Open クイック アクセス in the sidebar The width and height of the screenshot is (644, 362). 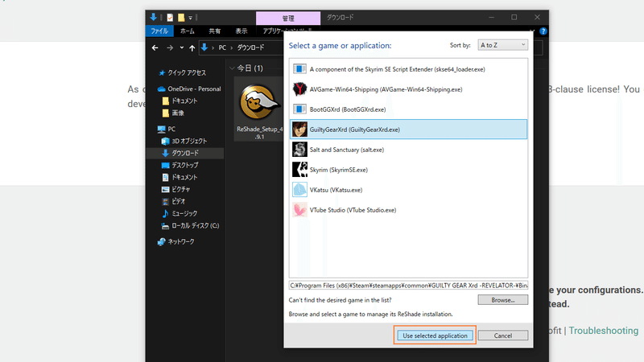point(187,72)
